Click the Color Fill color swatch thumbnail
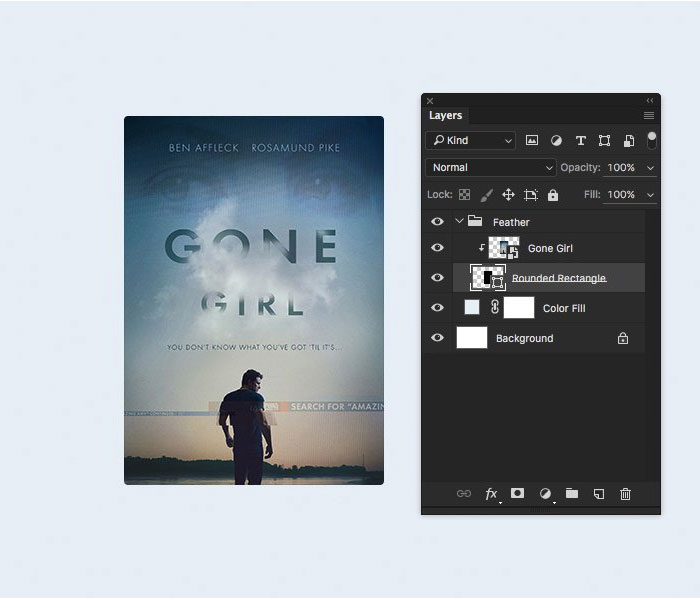This screenshot has width=700, height=598. (472, 307)
